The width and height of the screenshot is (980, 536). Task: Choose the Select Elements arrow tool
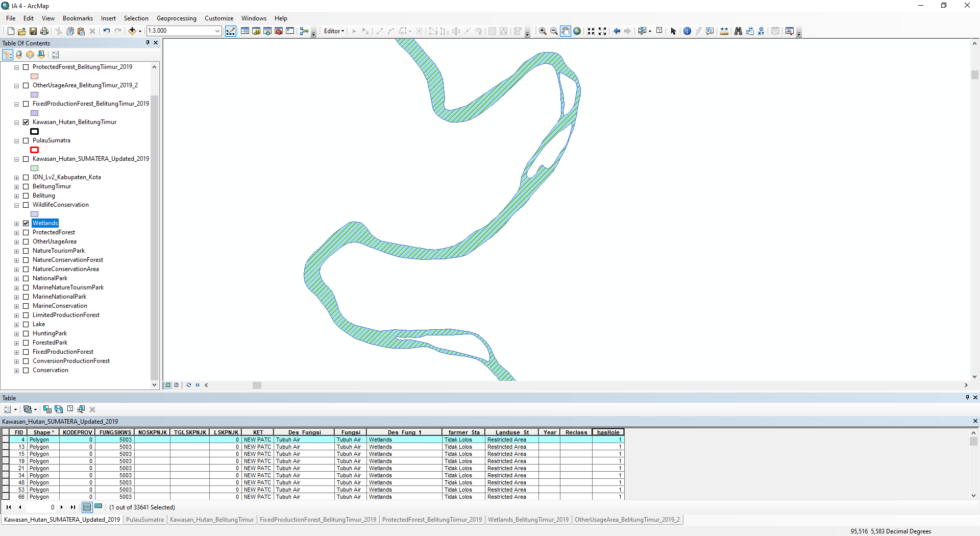click(673, 31)
